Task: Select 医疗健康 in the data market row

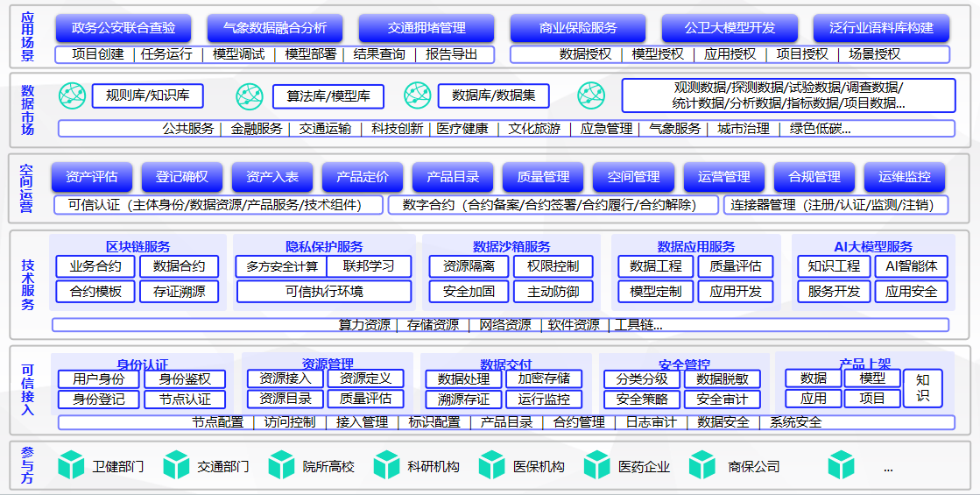Action: coord(462,130)
